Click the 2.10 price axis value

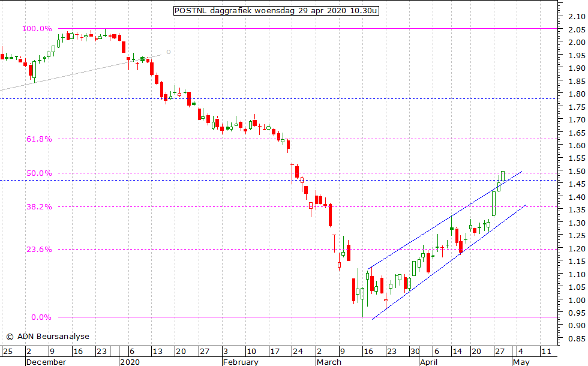[x=577, y=17]
